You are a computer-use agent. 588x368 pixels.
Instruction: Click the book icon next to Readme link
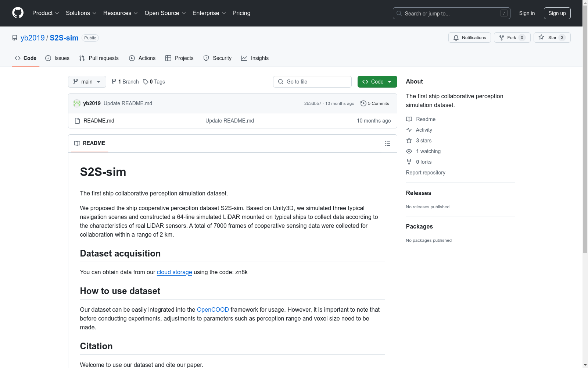pos(409,119)
